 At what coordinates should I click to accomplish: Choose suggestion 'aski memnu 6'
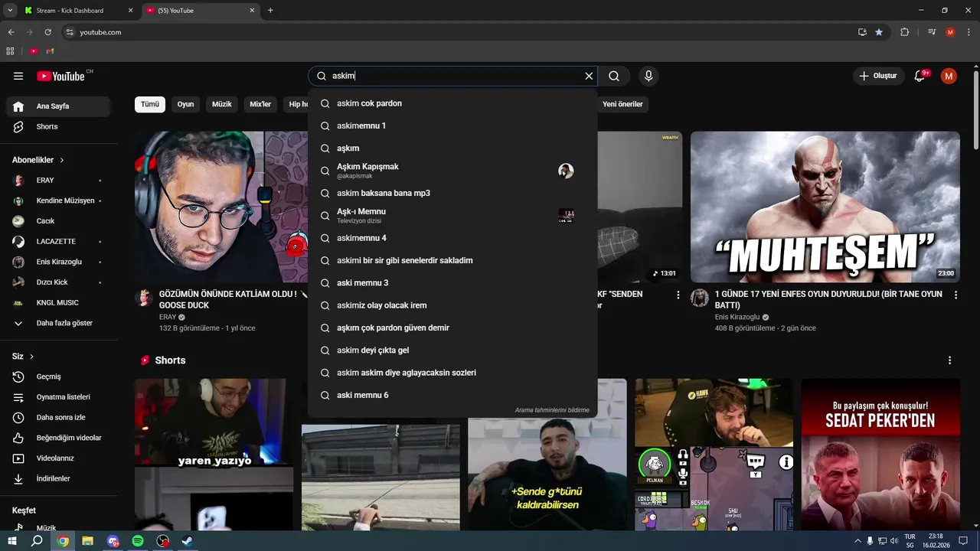point(452,395)
